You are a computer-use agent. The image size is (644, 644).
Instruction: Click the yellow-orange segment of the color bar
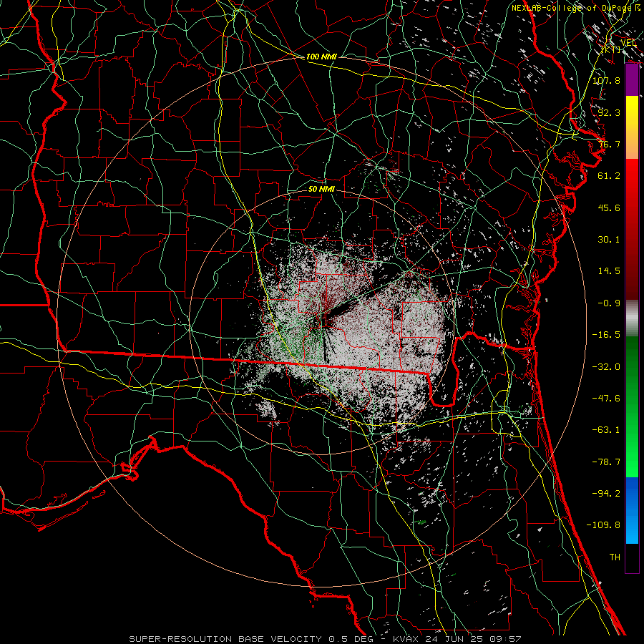point(632,127)
